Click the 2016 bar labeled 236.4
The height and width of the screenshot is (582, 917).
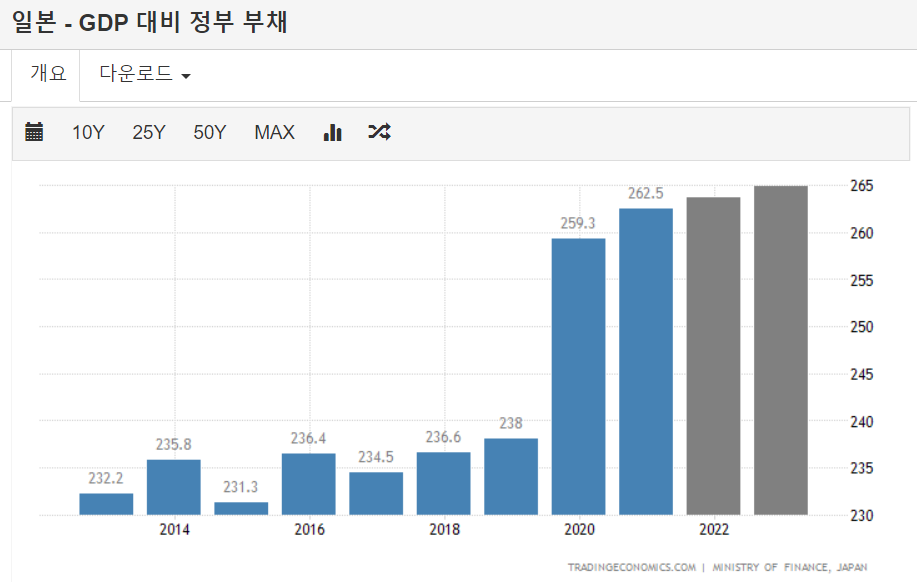(x=309, y=484)
